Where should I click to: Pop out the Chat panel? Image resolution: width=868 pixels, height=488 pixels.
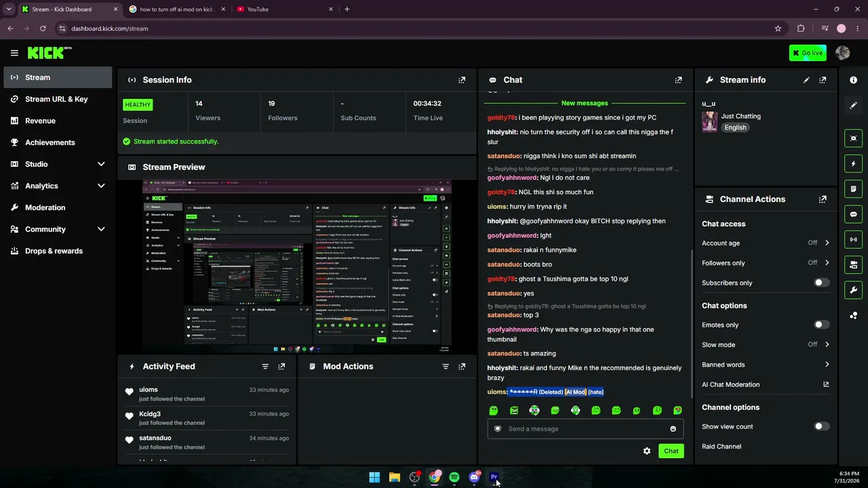coord(678,80)
